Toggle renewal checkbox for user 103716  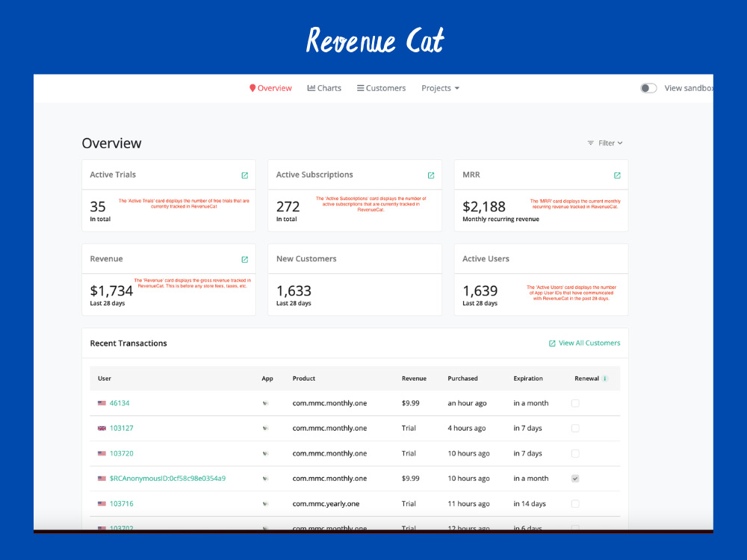click(x=575, y=503)
